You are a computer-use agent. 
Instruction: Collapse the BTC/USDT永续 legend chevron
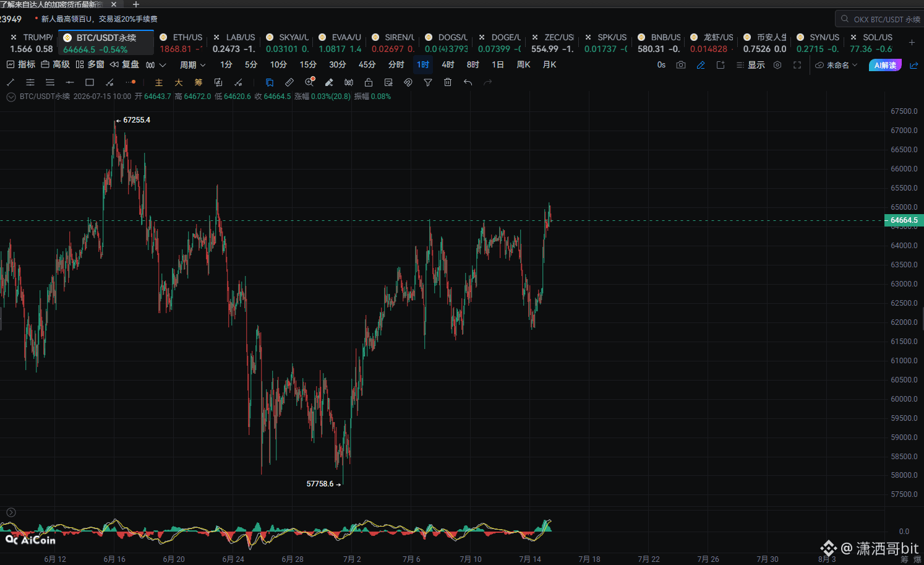[x=11, y=97]
